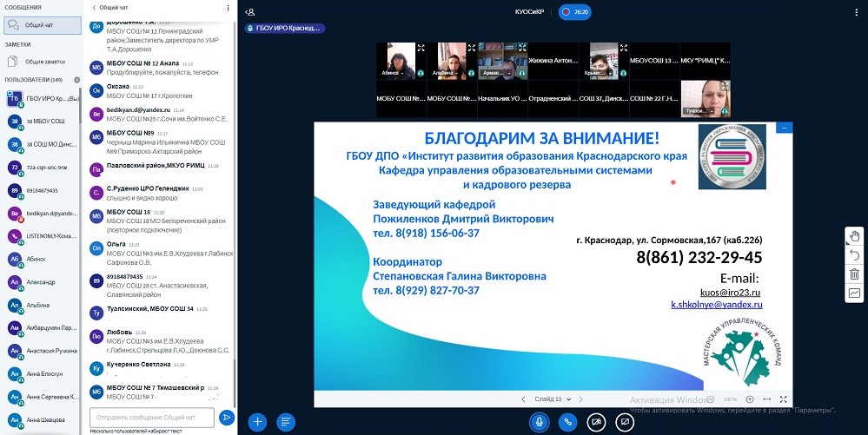This screenshot has width=868, height=435.
Task: Open the session options menu
Action: coord(856,12)
